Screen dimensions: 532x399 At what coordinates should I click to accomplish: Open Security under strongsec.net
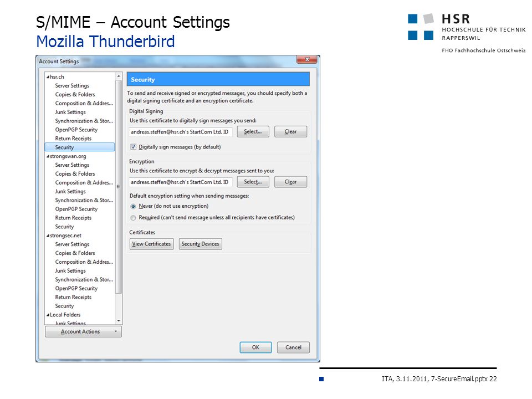coord(64,306)
